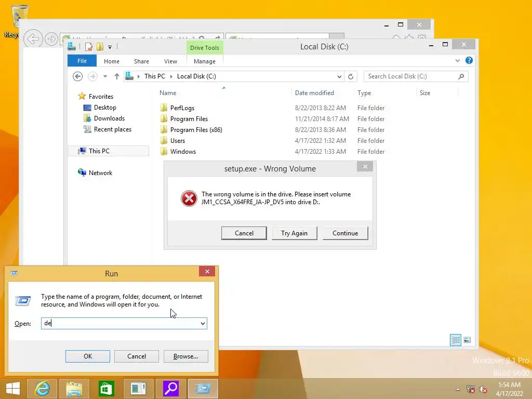The image size is (532, 399).
Task: Close the Run dialog with X
Action: [x=207, y=271]
